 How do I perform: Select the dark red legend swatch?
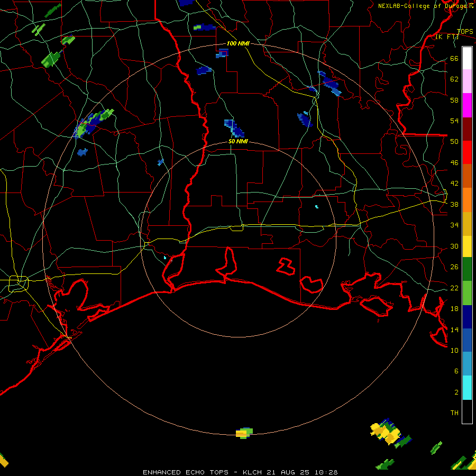[467, 129]
